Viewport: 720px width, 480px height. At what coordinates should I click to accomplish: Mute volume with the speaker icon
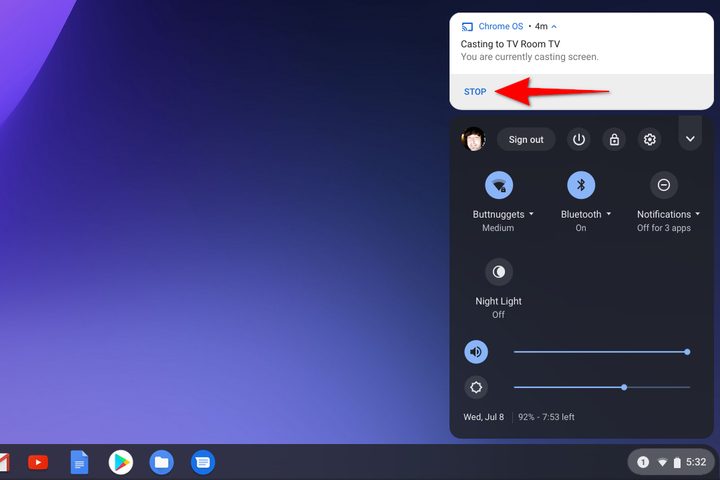[476, 352]
